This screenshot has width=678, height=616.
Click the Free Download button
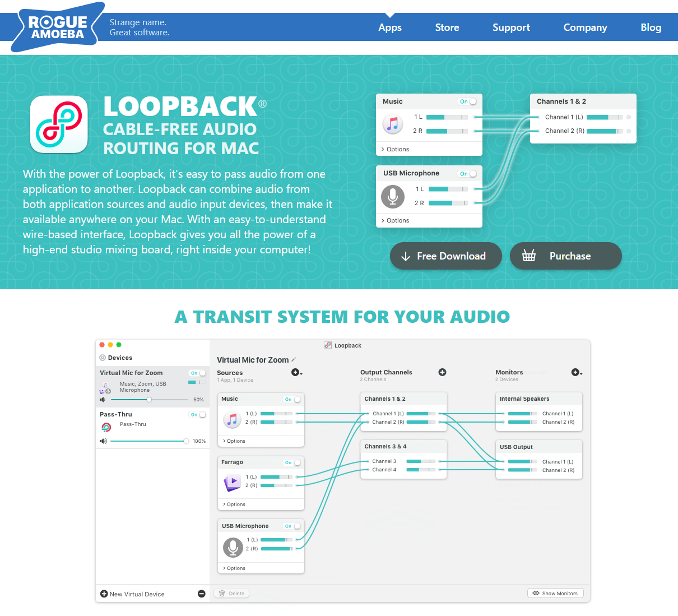coord(445,256)
